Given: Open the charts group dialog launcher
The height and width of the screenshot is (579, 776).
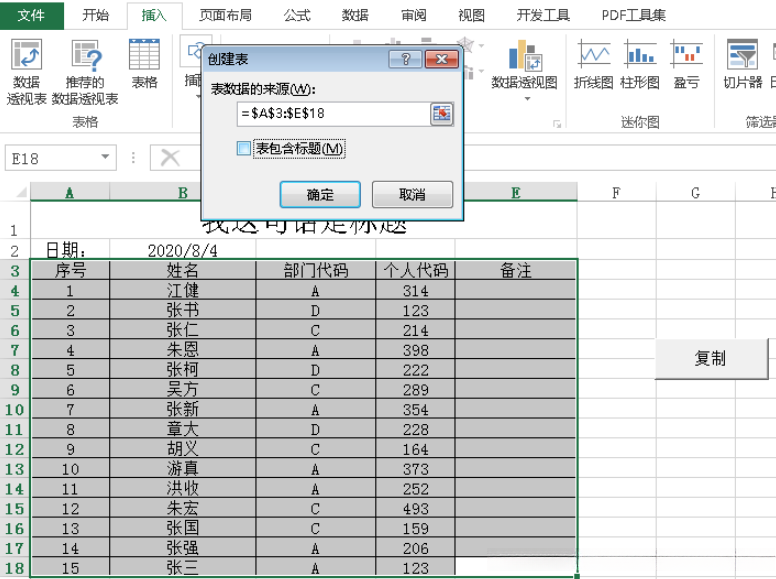Looking at the screenshot, I should click(x=557, y=124).
